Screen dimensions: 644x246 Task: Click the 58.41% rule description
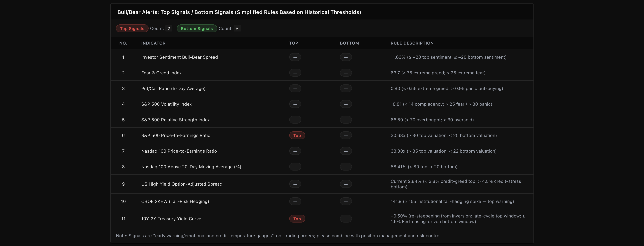(424, 167)
